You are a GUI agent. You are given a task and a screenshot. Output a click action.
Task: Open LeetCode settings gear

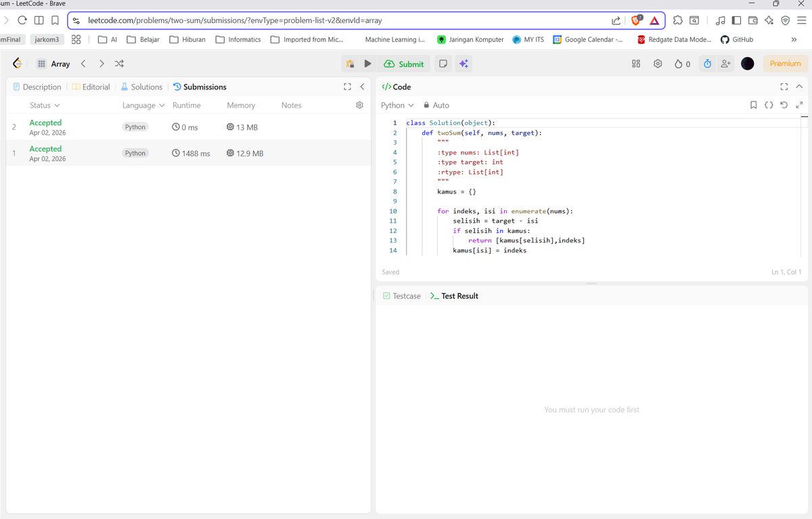tap(658, 64)
